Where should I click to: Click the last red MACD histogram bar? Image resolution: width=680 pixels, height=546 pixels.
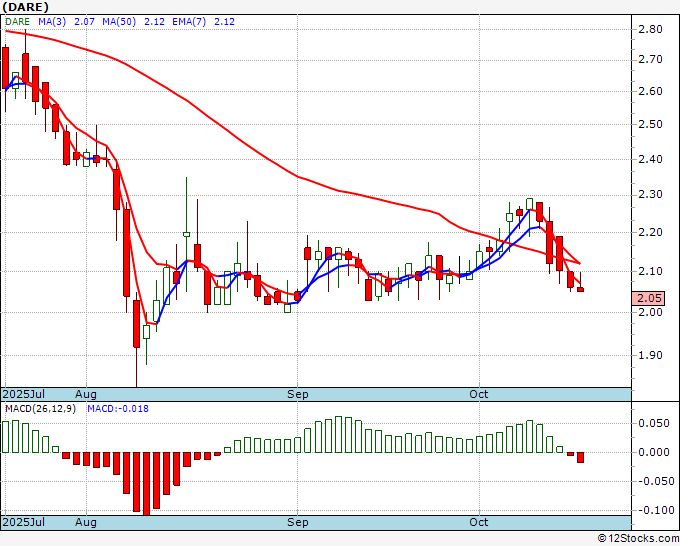click(580, 458)
